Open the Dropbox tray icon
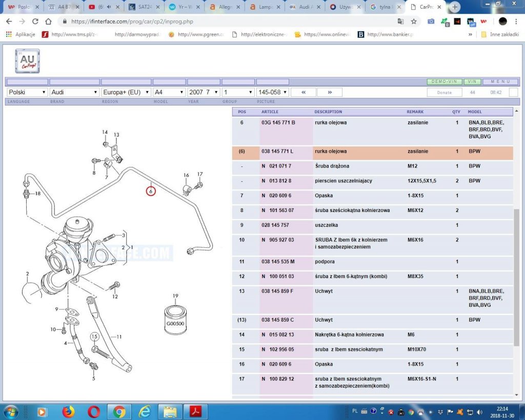Image resolution: width=525 pixels, height=420 pixels. pos(440,412)
